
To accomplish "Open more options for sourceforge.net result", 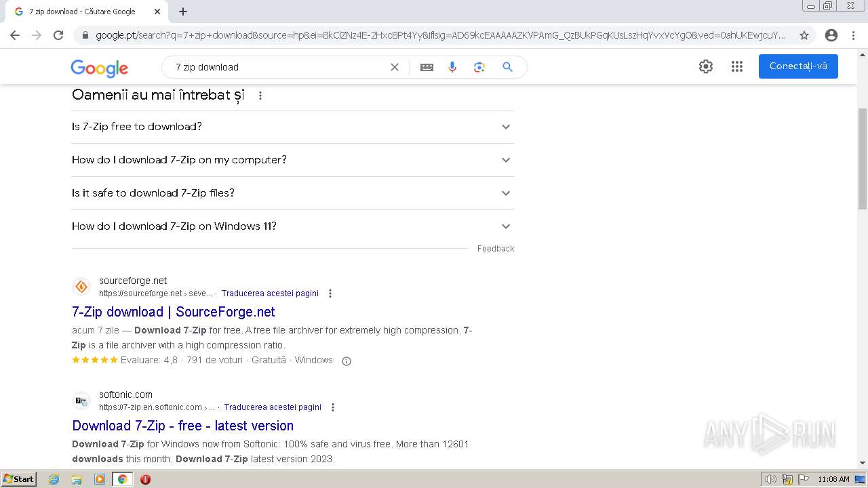I will pyautogui.click(x=330, y=293).
